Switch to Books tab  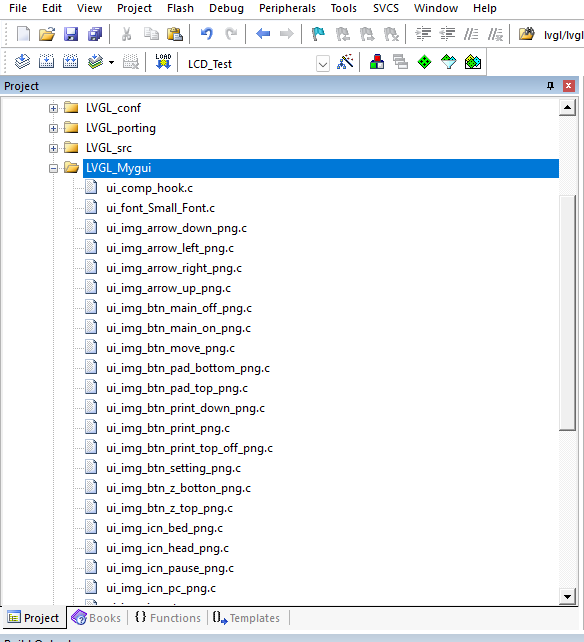coord(96,617)
